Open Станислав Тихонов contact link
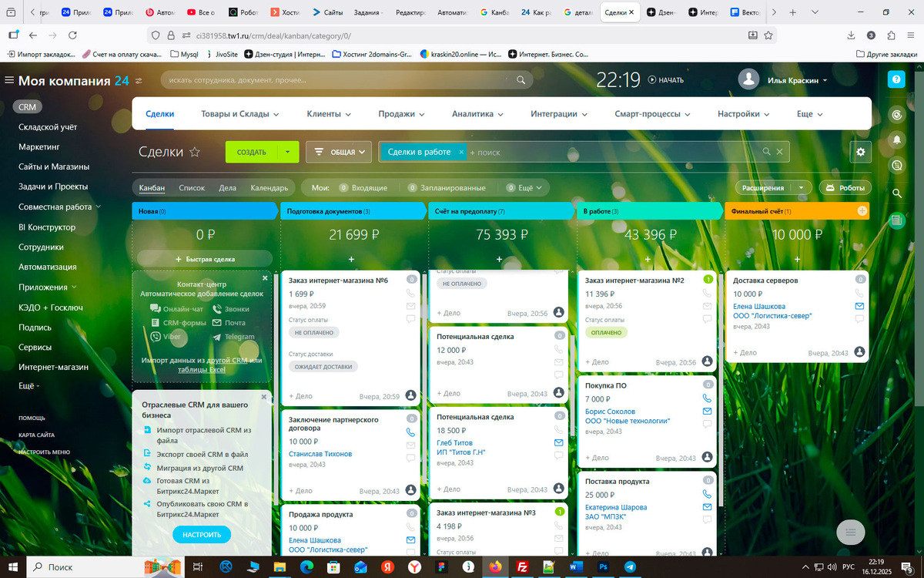 coord(320,454)
